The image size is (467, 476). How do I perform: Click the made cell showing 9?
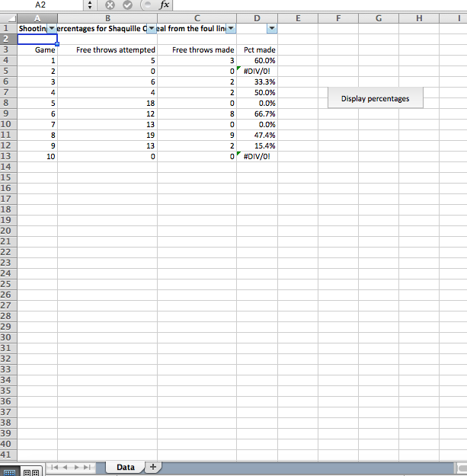197,135
